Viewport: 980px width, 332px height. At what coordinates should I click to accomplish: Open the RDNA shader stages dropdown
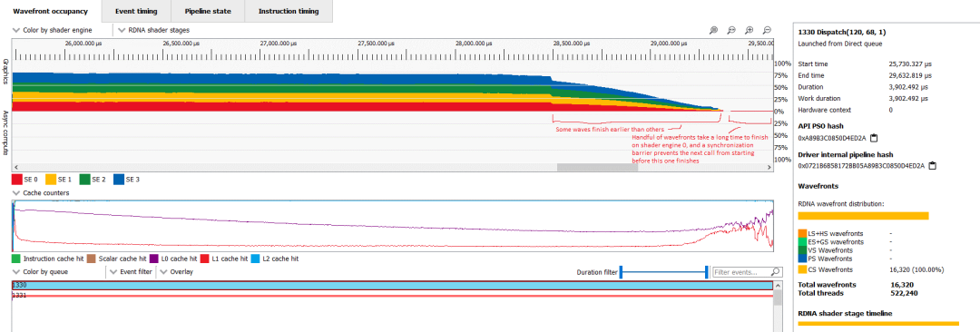(153, 30)
